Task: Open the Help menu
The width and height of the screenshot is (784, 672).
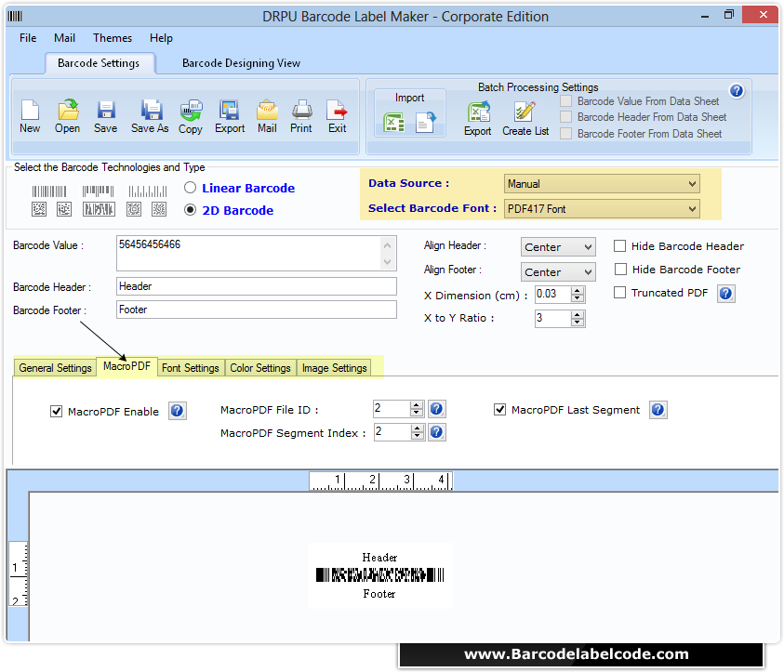Action: 161,38
